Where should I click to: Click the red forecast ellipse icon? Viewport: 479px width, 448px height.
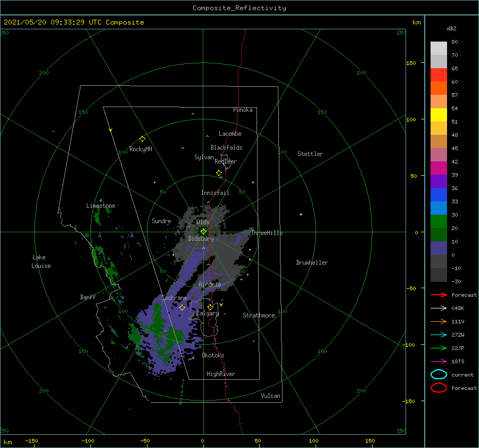[x=439, y=388]
